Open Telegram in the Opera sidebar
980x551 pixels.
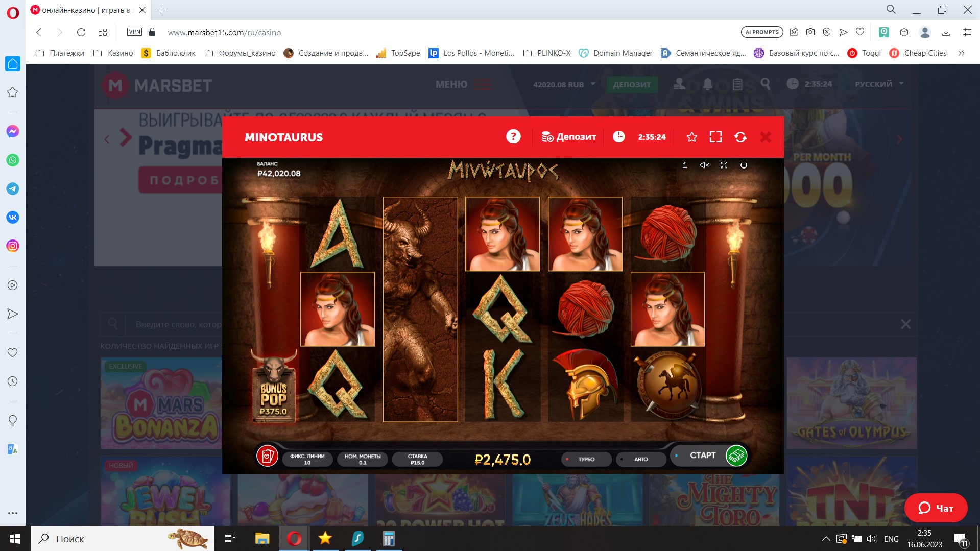tap(12, 188)
